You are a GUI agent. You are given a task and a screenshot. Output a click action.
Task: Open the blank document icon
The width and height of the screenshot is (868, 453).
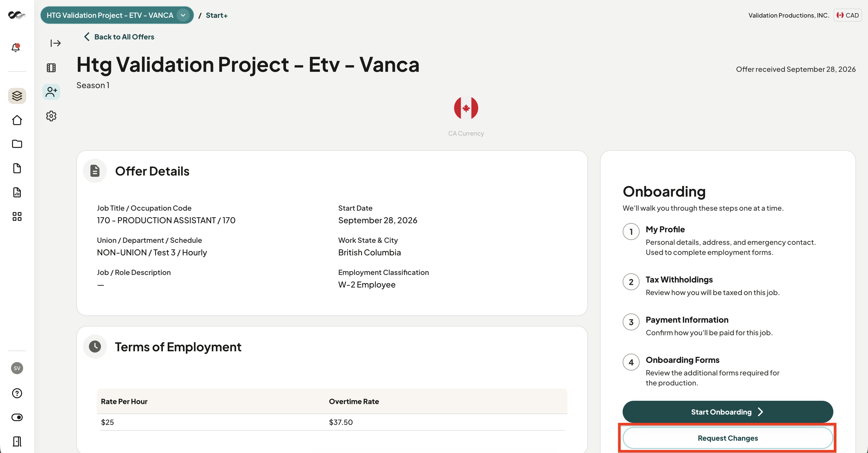point(17,168)
